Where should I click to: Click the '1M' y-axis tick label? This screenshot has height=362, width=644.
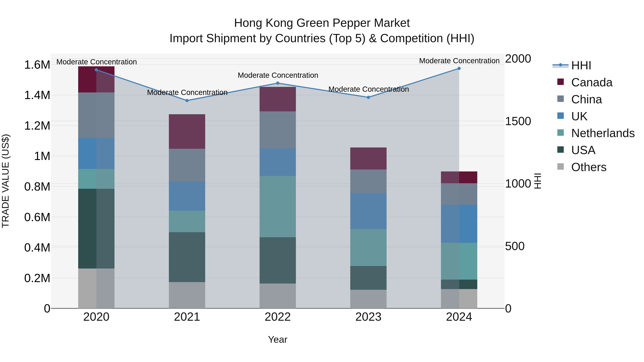click(x=42, y=156)
